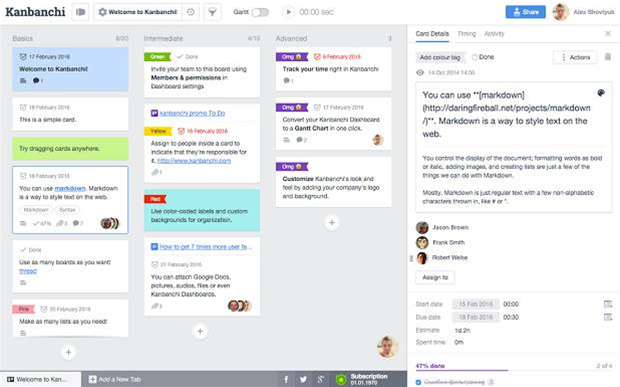Open the kanbanchi promo To Do link
The image size is (620, 387).
192,113
